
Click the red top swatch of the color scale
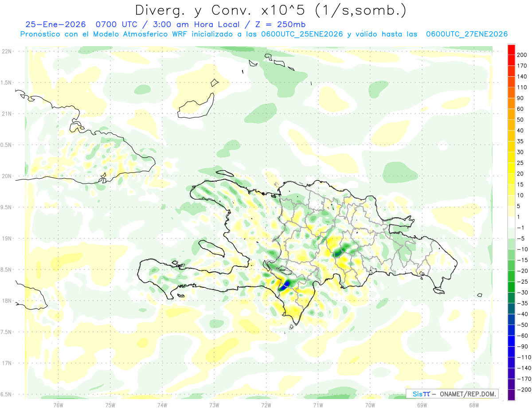[511, 50]
